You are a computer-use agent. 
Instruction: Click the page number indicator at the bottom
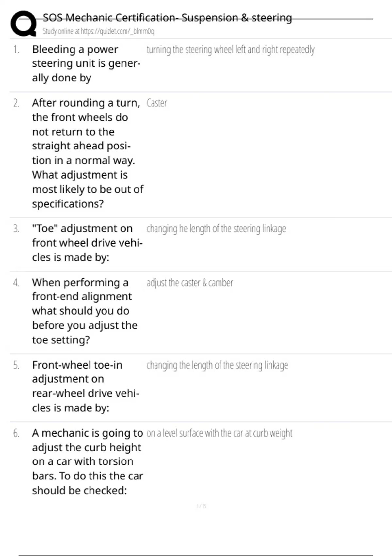[202, 506]
